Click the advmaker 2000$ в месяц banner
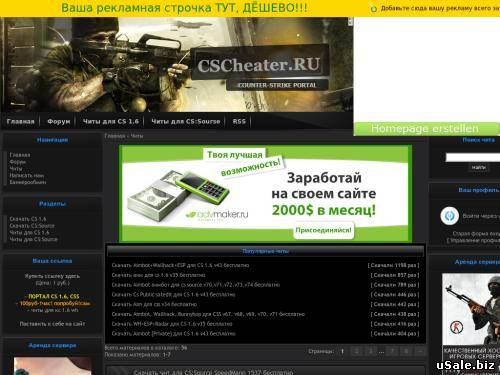Viewport: 500px width, 375px height. click(x=265, y=193)
